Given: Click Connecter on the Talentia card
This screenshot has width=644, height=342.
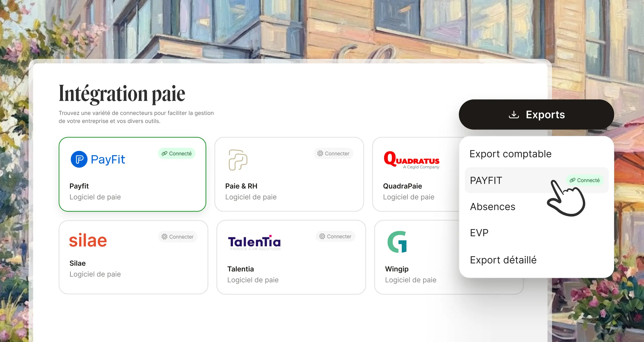Looking at the screenshot, I should click(x=335, y=236).
